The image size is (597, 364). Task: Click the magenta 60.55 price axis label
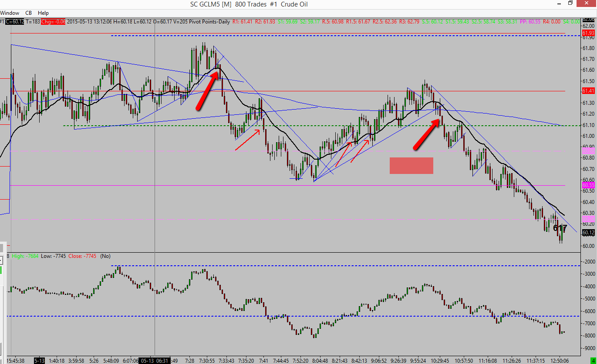pyautogui.click(x=588, y=185)
